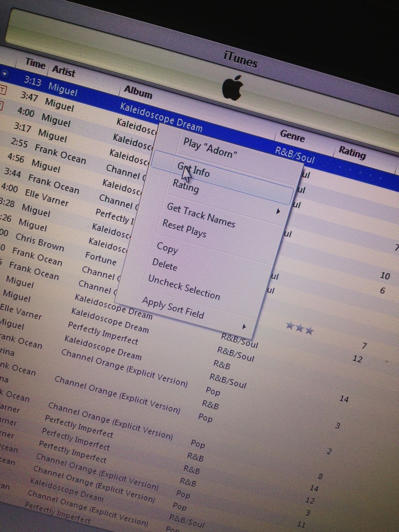
Task: Sort by the Rating column header
Action: point(352,152)
